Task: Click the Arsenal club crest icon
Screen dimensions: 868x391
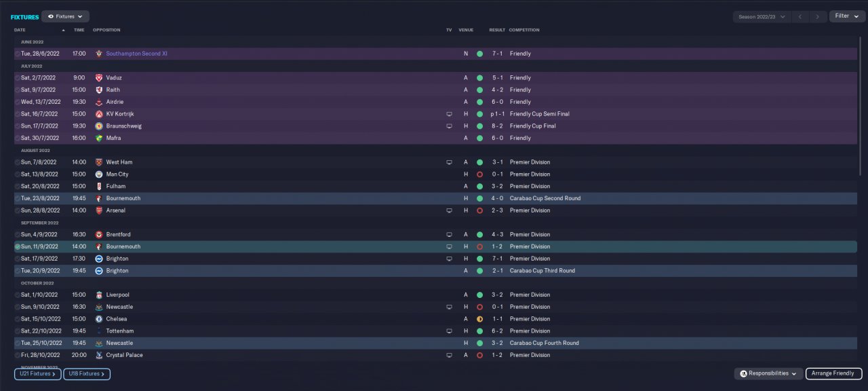Action: [x=99, y=210]
